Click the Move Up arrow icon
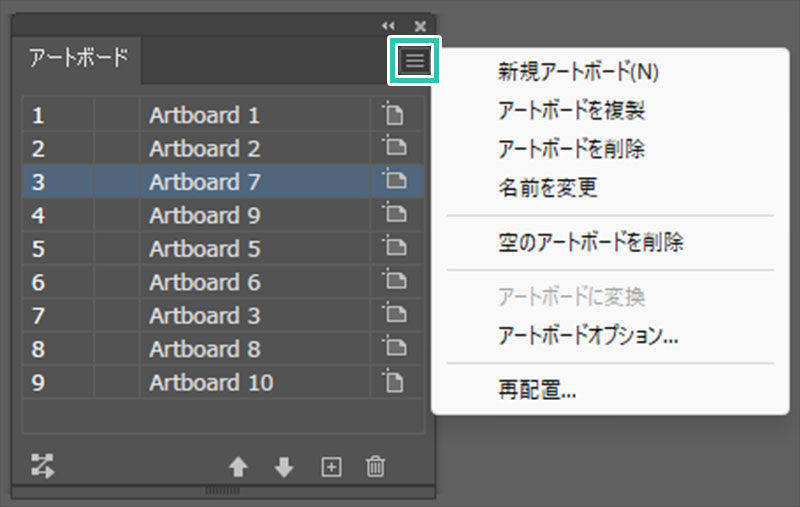The height and width of the screenshot is (507, 800). [238, 466]
